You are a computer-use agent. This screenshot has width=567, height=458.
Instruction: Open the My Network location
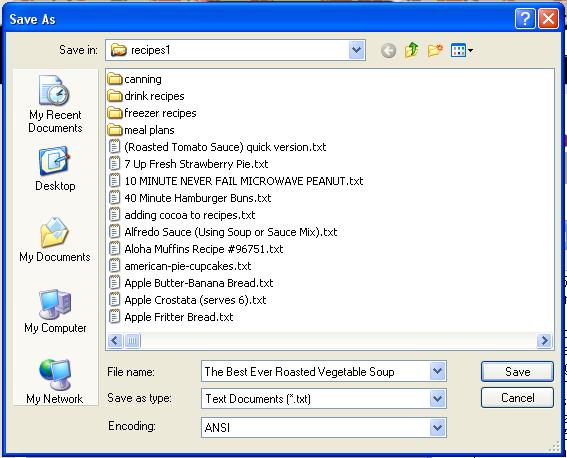pos(55,382)
